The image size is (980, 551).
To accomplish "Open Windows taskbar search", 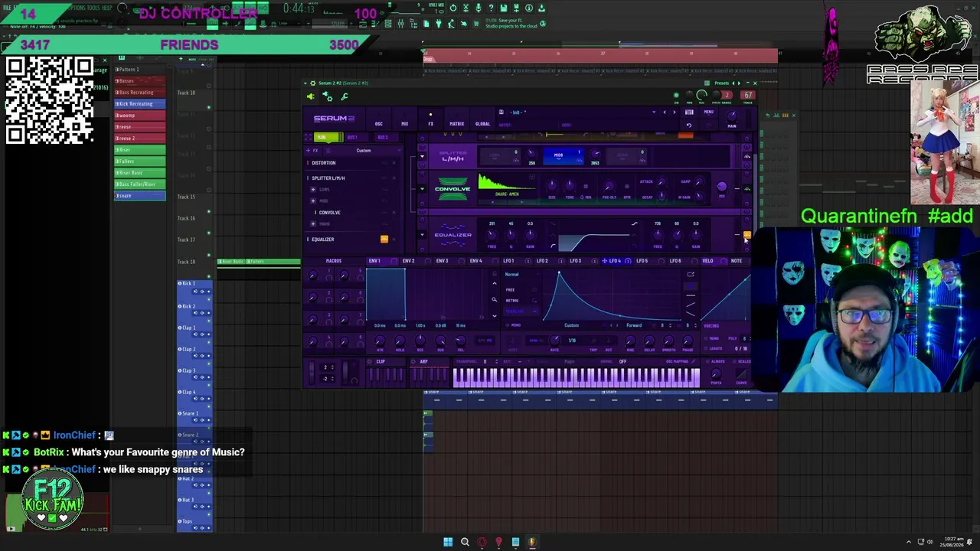I will 465,543.
